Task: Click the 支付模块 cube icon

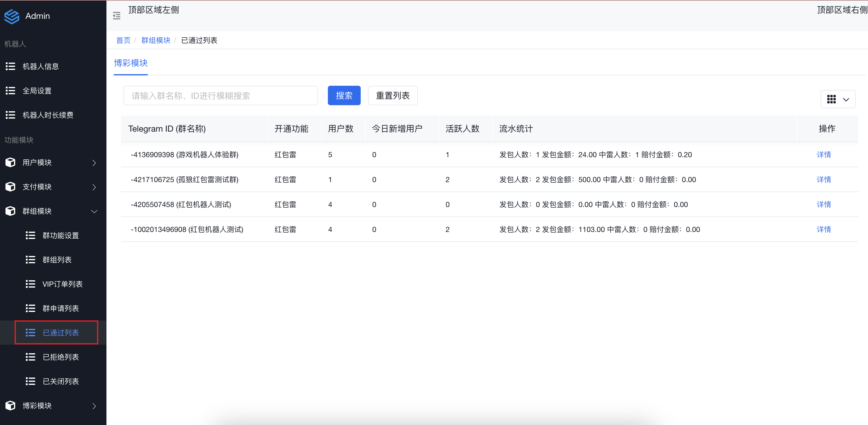Action: 10,187
